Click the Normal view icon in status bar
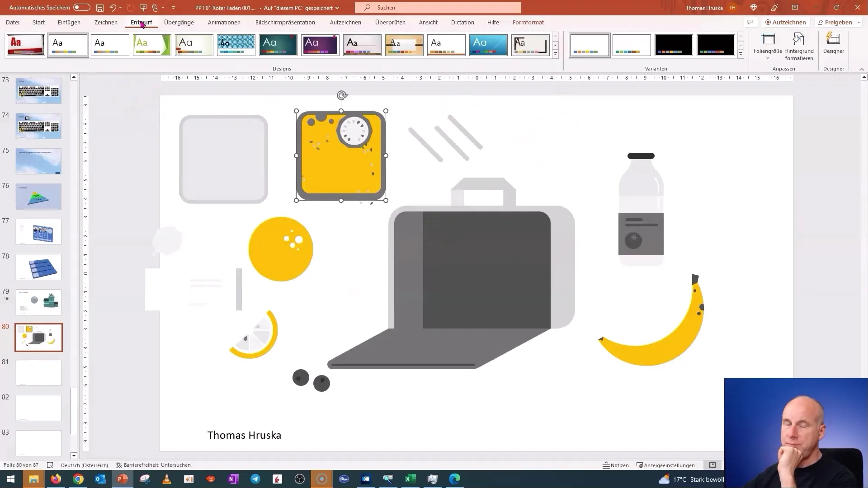 tap(712, 465)
